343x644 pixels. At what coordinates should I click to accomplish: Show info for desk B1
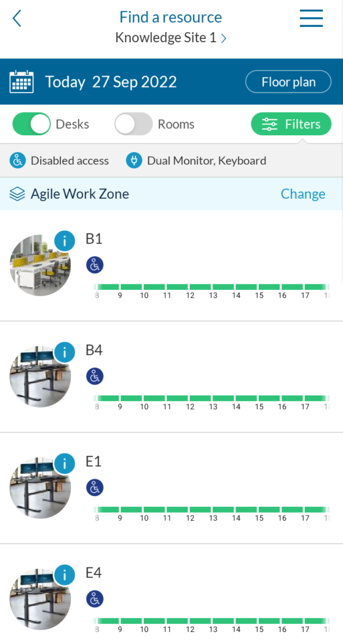[x=65, y=241]
